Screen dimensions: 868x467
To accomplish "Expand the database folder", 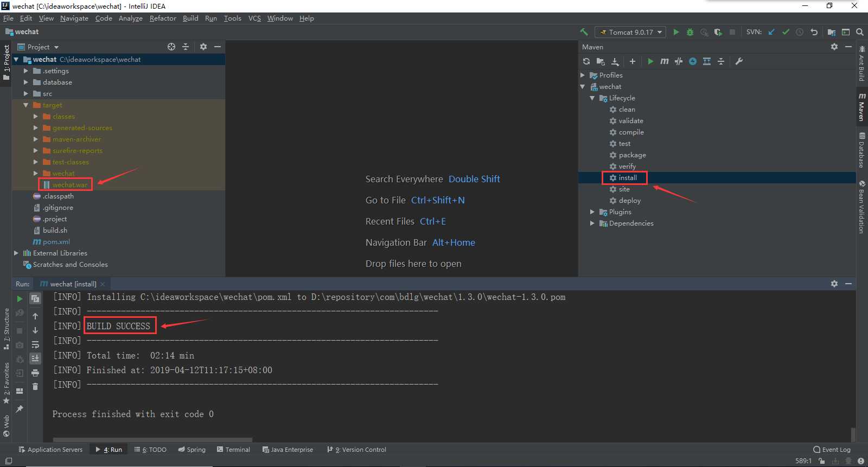I will (x=25, y=82).
